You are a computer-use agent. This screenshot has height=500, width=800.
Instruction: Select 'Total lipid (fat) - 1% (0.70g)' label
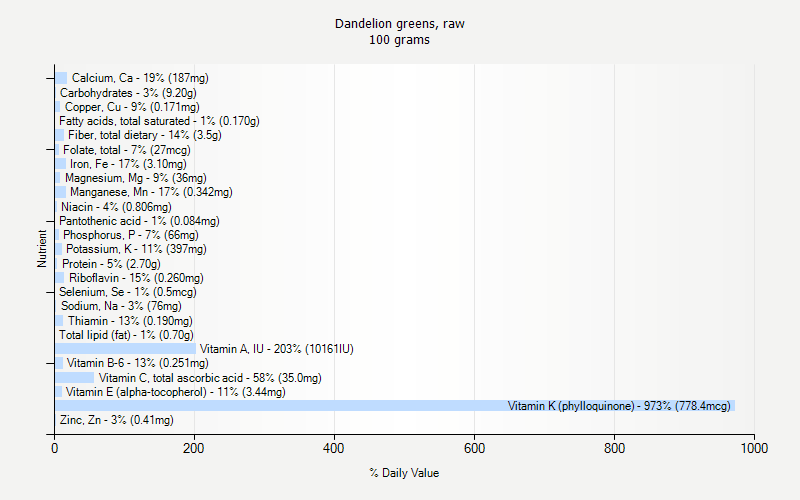(127, 335)
